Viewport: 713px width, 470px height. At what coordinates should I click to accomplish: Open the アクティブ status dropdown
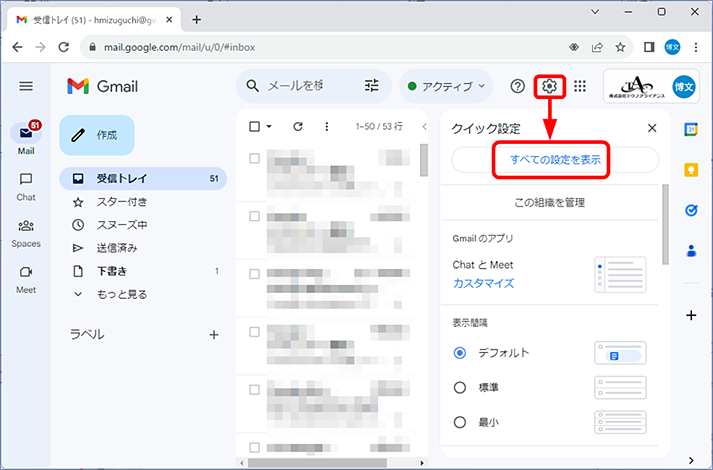pyautogui.click(x=446, y=86)
